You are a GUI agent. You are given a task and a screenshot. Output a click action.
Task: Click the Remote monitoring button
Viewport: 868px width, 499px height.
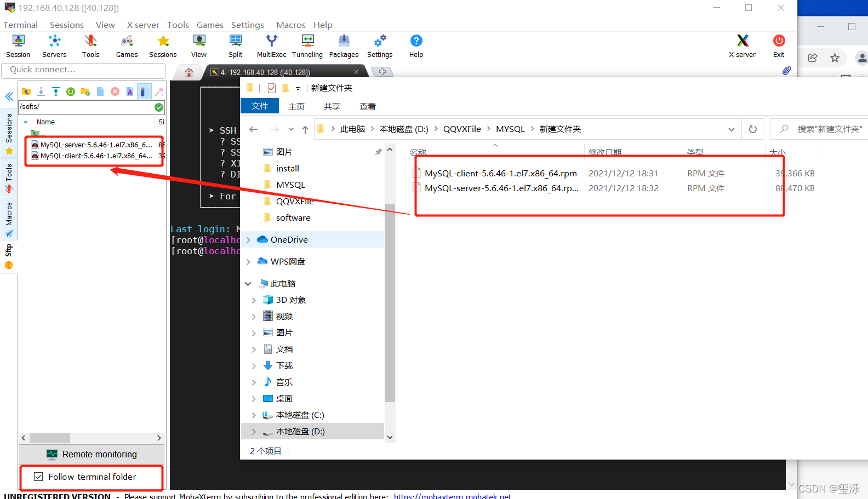pyautogui.click(x=92, y=455)
